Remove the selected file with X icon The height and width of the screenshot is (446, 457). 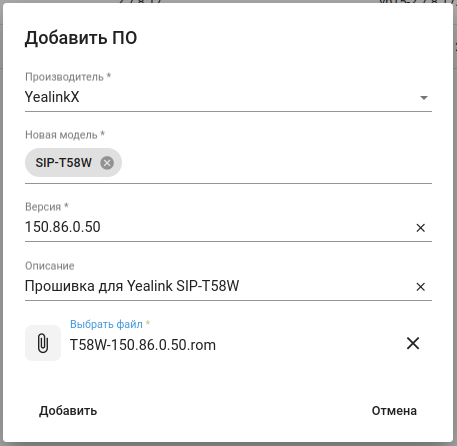point(413,343)
